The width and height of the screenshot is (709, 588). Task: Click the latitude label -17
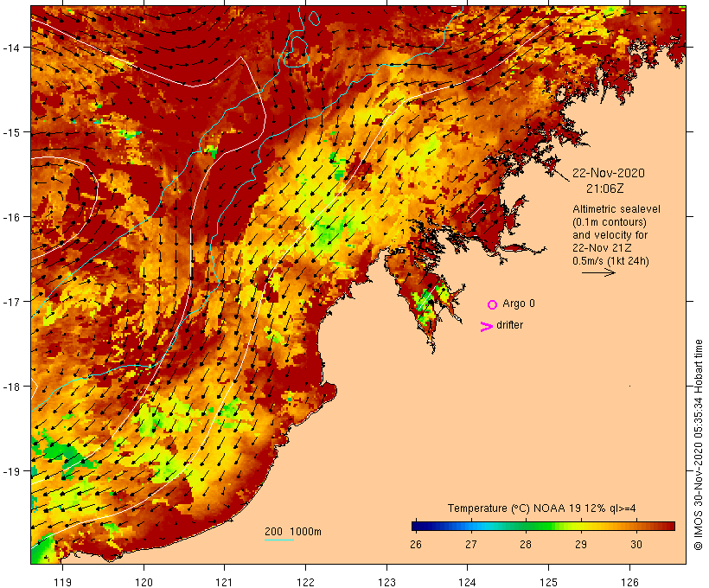point(10,301)
